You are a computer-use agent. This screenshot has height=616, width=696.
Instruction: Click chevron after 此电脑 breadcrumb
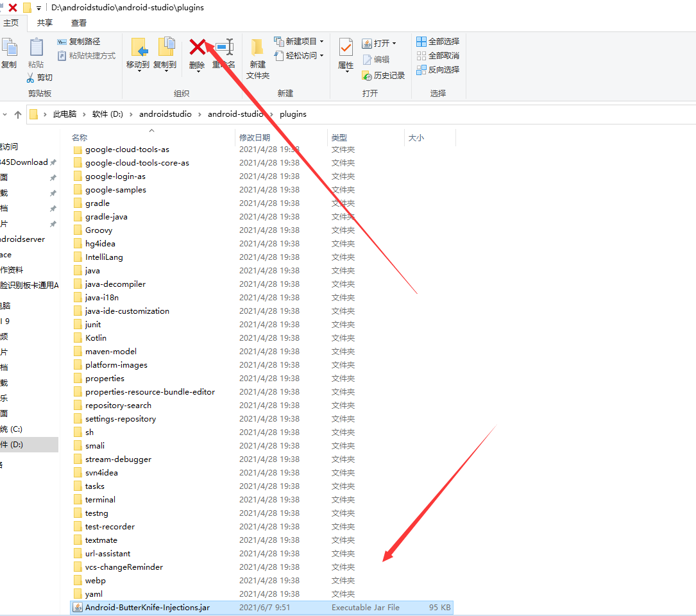(x=84, y=115)
